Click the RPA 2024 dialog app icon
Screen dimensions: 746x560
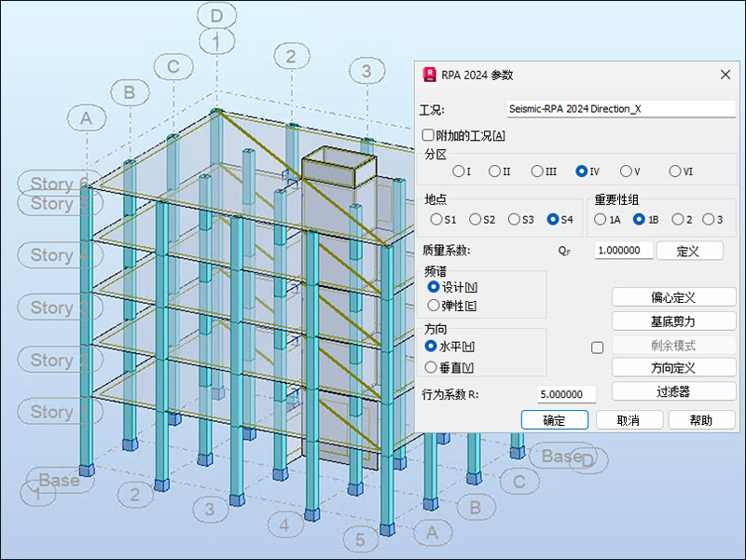pyautogui.click(x=429, y=75)
